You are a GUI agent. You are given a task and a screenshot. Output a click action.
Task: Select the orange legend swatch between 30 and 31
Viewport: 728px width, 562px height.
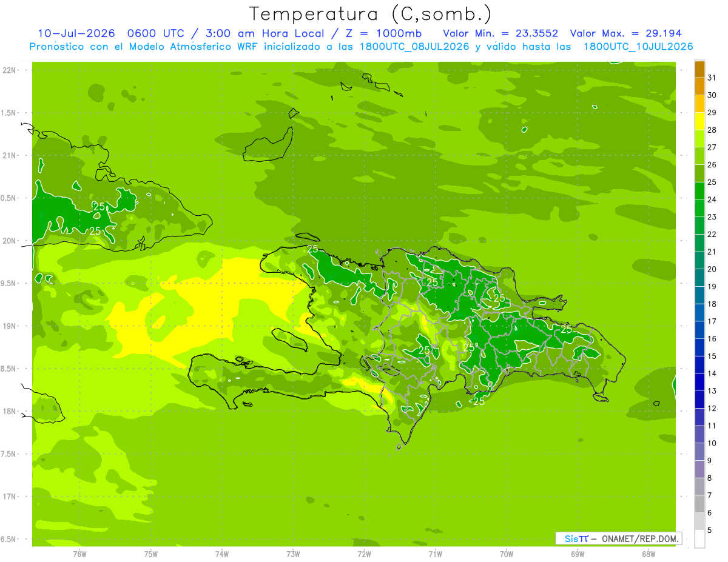click(x=699, y=86)
